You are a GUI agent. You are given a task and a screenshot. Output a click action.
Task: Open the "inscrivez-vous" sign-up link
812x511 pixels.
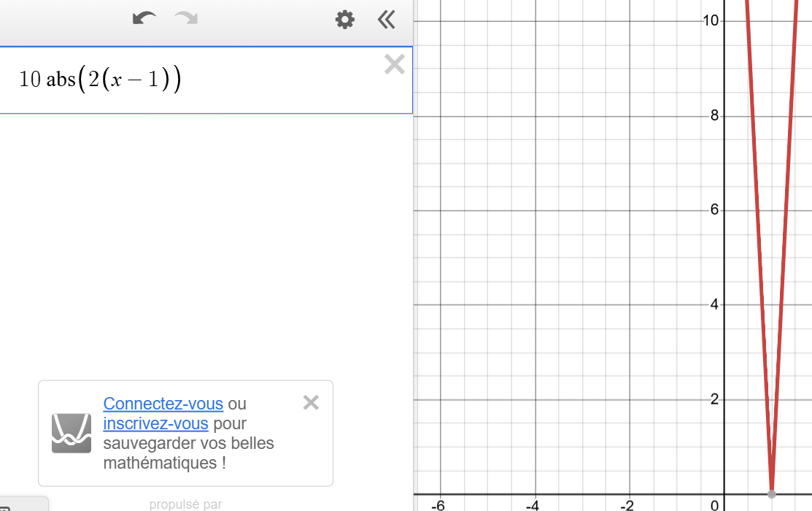pyautogui.click(x=155, y=423)
